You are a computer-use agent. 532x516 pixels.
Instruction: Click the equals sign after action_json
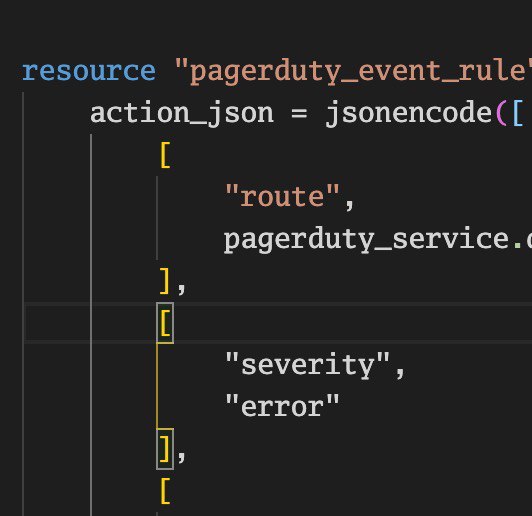coord(299,113)
